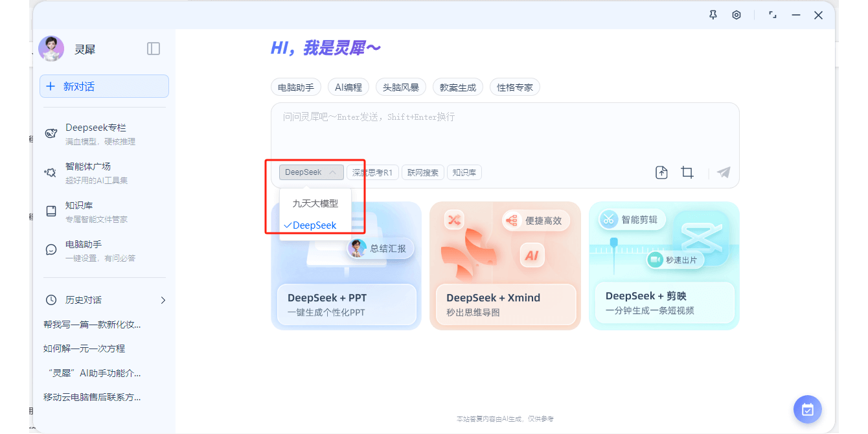Collapse the sidebar with the panel icon
Screen dimensions: 868x434
(154, 49)
